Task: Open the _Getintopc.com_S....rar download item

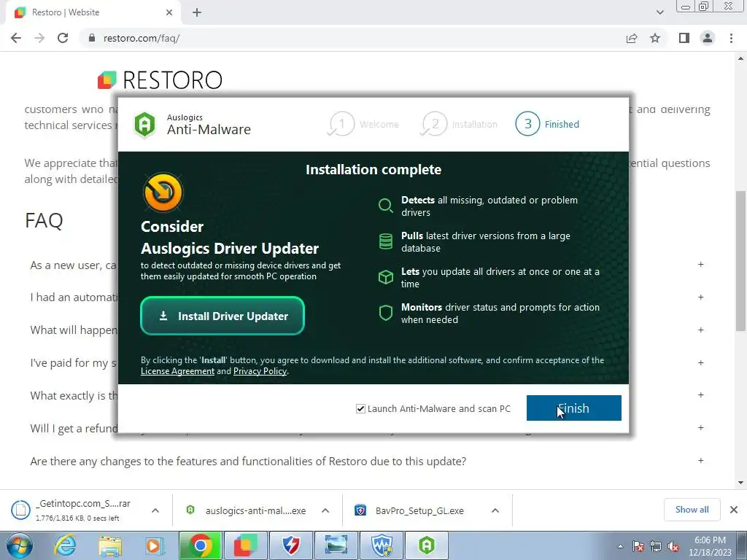Action: [76, 510]
